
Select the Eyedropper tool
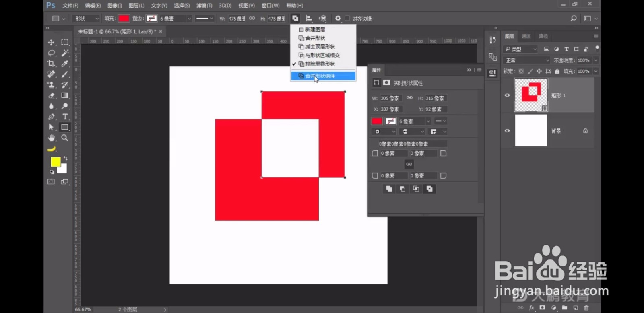click(x=64, y=64)
